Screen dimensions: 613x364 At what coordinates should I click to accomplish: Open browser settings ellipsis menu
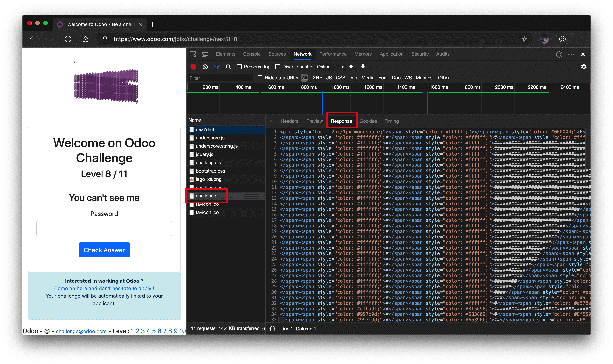[x=580, y=39]
